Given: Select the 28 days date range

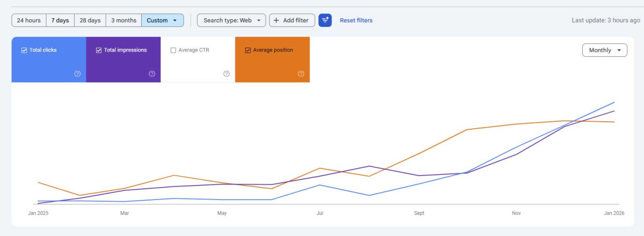Looking at the screenshot, I should [x=90, y=20].
